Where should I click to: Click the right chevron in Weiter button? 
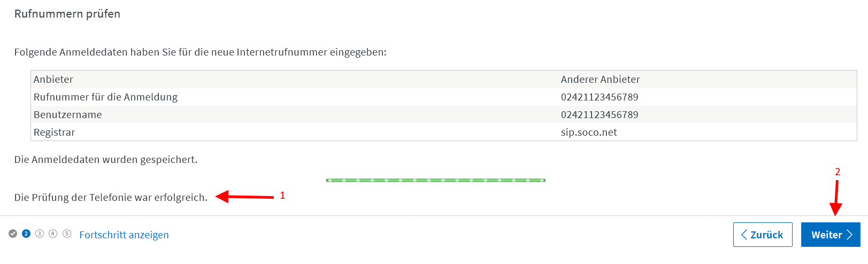850,235
